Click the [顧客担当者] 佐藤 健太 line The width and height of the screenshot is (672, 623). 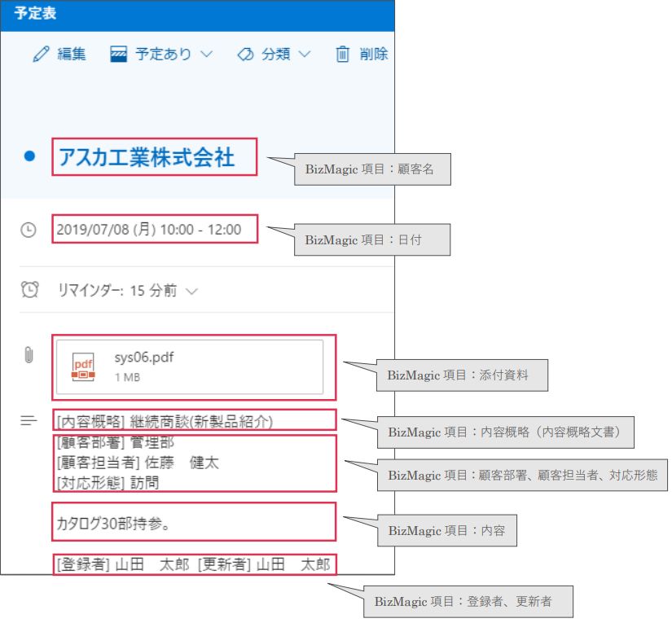pos(138,463)
